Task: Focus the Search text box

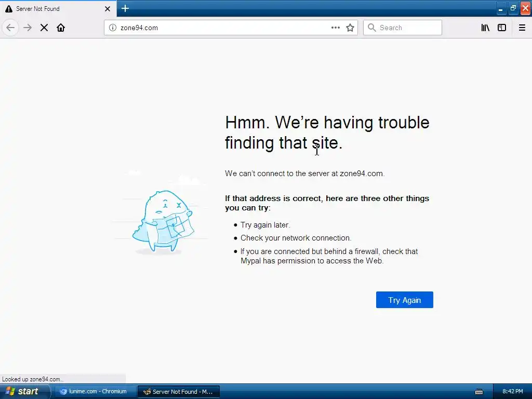Action: pyautogui.click(x=403, y=28)
